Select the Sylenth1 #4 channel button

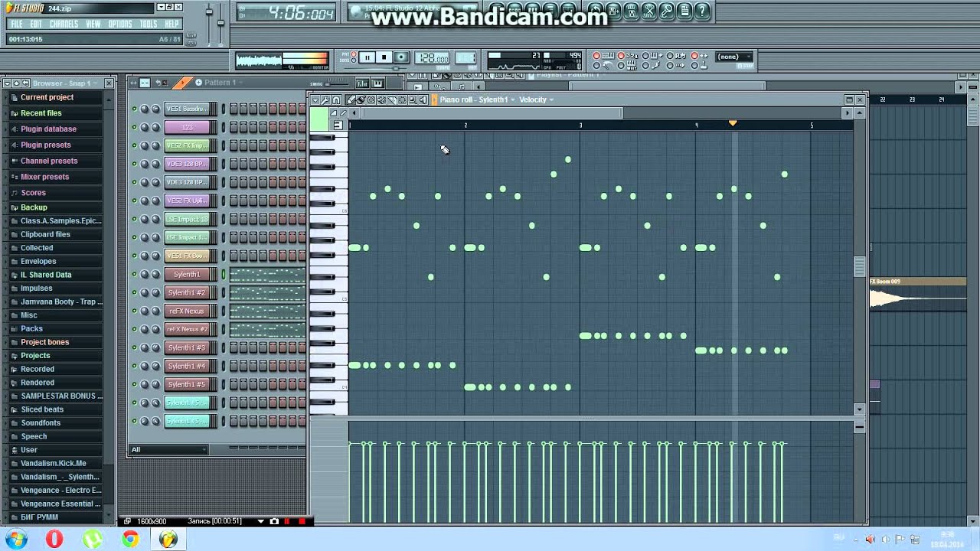tap(187, 366)
